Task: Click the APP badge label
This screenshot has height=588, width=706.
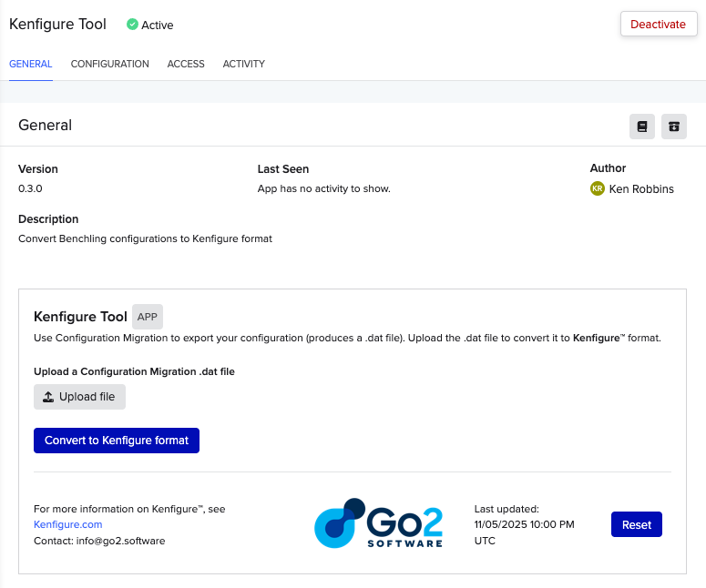Action: click(147, 317)
